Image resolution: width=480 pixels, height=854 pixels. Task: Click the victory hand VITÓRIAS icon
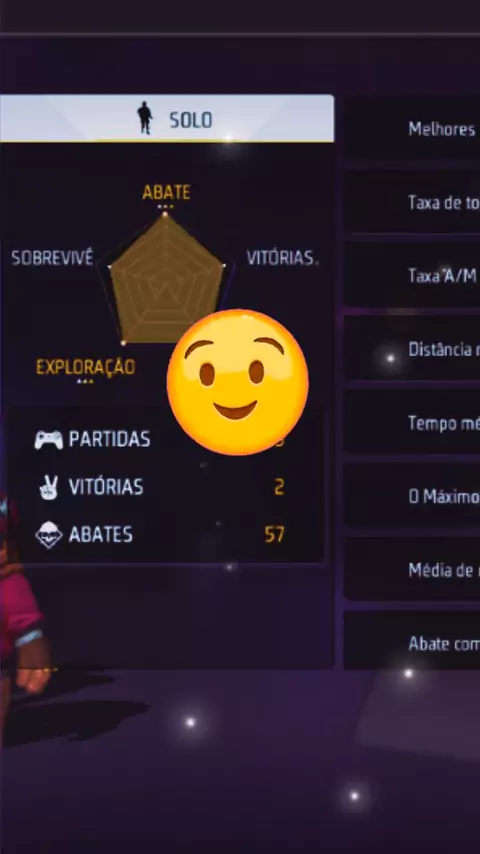click(x=48, y=487)
